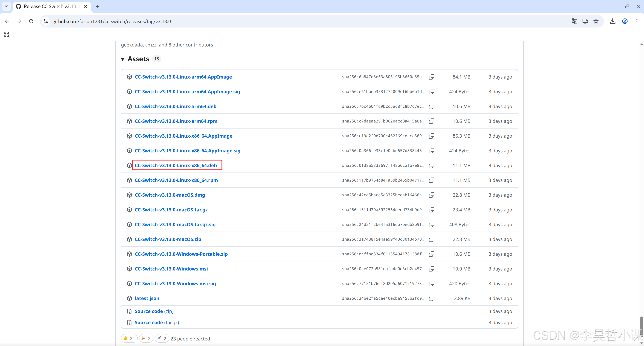Download Source code (zip) link
Screen dimensions: 644x346
(x=154, y=311)
